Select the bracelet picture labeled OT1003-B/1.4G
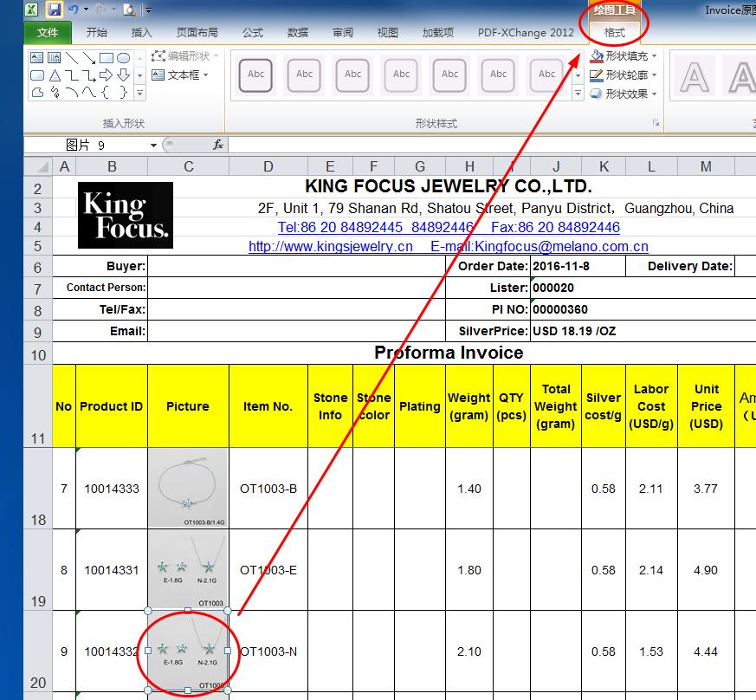 pos(188,488)
